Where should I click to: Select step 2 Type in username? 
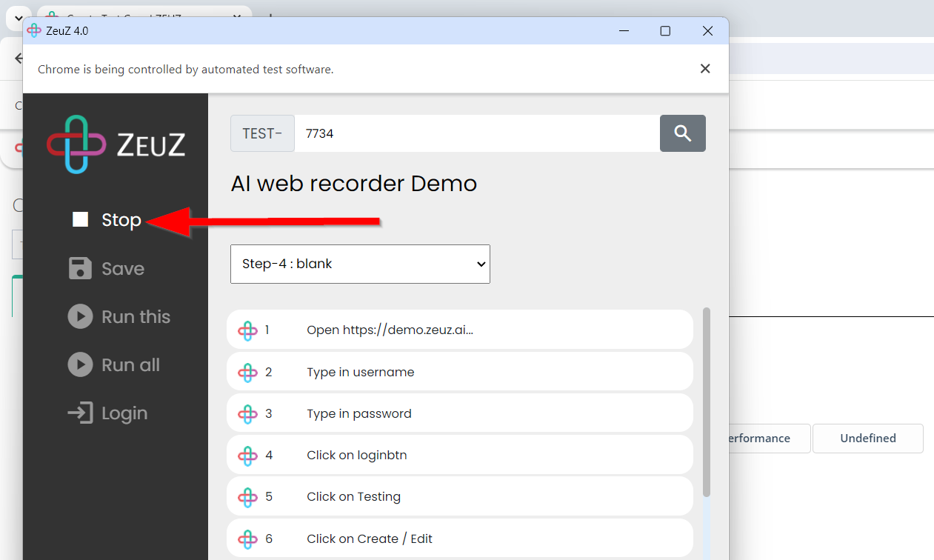460,371
